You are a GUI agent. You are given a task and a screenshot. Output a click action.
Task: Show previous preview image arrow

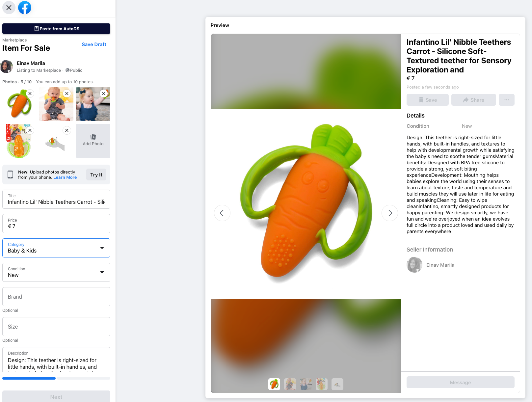(x=222, y=213)
